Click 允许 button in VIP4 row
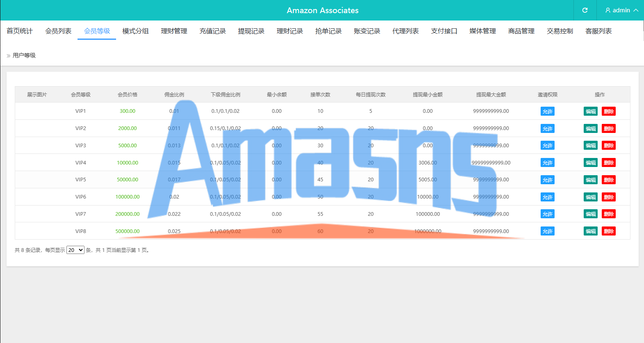This screenshot has height=343, width=644. point(548,163)
